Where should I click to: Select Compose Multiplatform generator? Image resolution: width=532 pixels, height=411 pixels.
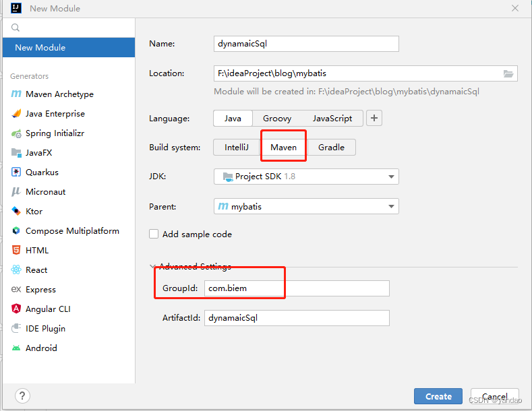69,231
